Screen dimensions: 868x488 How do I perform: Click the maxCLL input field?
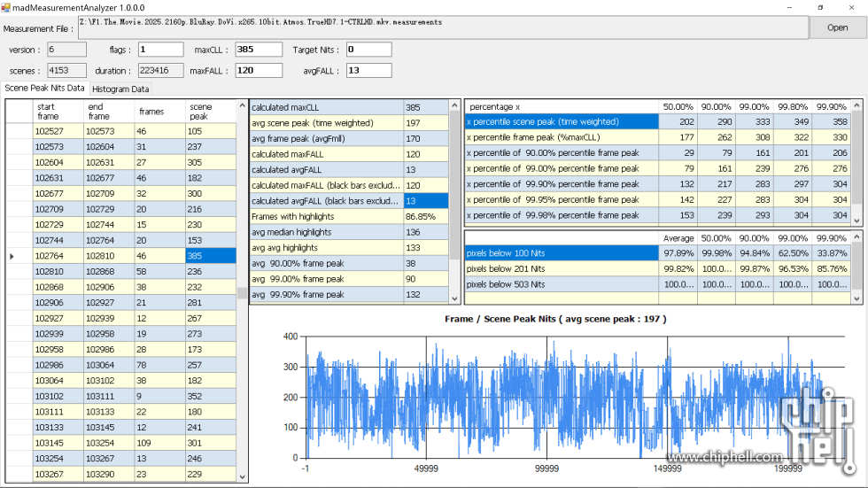coord(259,50)
